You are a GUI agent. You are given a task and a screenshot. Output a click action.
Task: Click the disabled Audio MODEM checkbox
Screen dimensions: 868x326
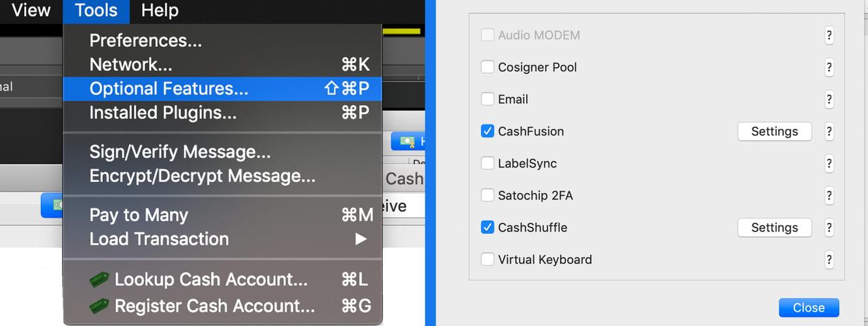click(487, 35)
